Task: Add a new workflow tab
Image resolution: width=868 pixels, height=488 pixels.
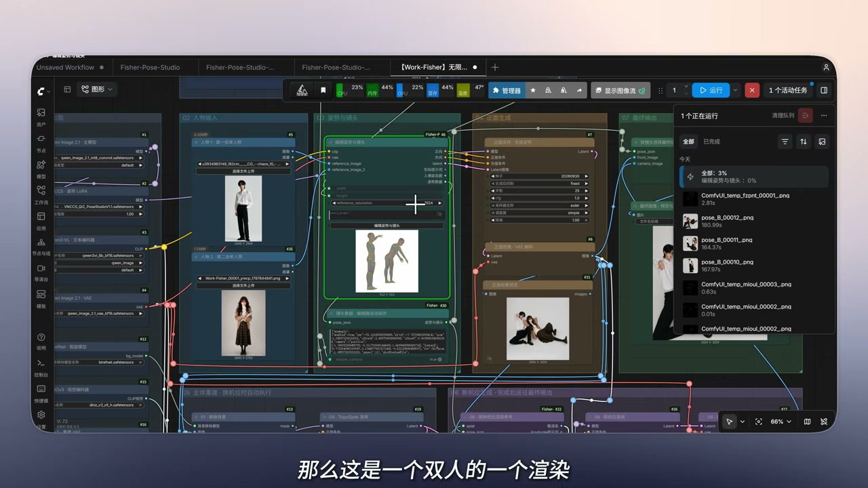Action: click(x=495, y=68)
